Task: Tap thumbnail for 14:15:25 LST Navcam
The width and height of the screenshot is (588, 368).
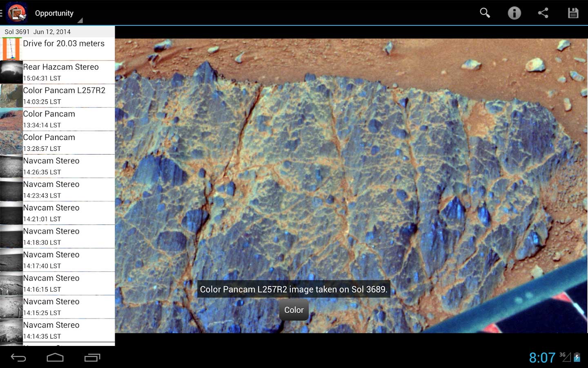Action: click(x=11, y=307)
